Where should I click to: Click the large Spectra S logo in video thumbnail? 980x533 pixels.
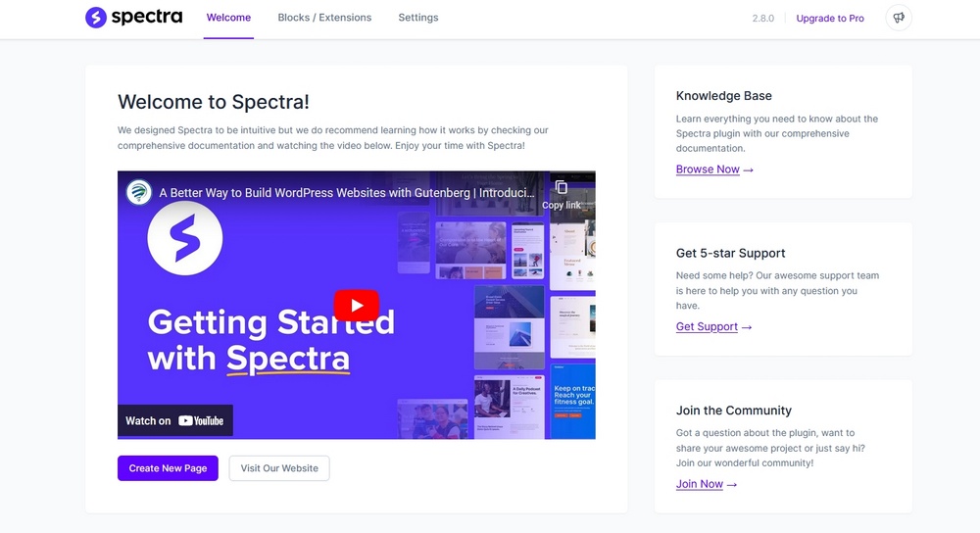tap(185, 237)
